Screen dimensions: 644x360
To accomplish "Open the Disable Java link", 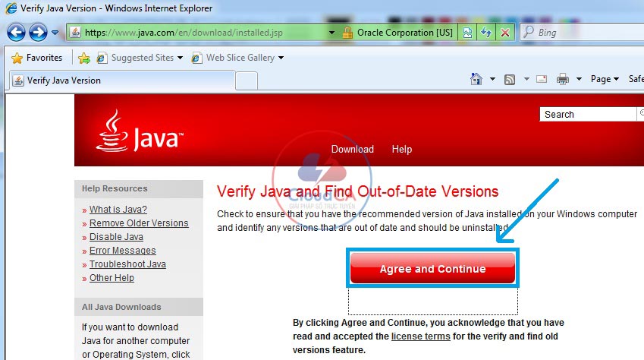I will tap(116, 237).
